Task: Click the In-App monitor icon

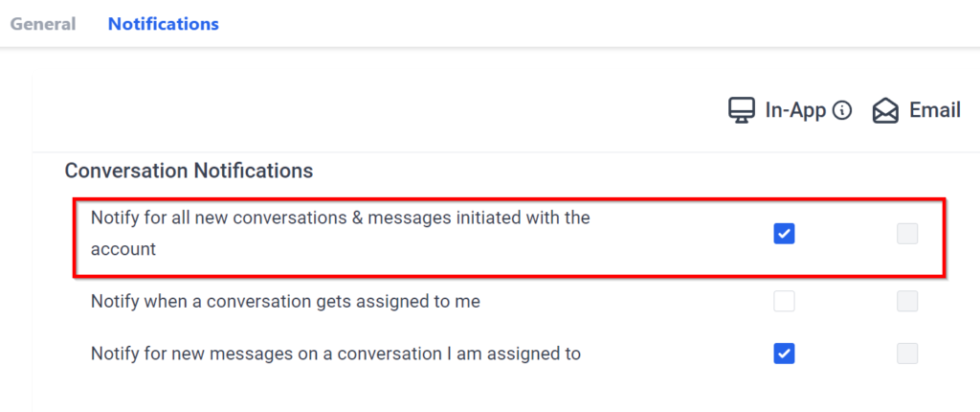Action: pyautogui.click(x=742, y=111)
